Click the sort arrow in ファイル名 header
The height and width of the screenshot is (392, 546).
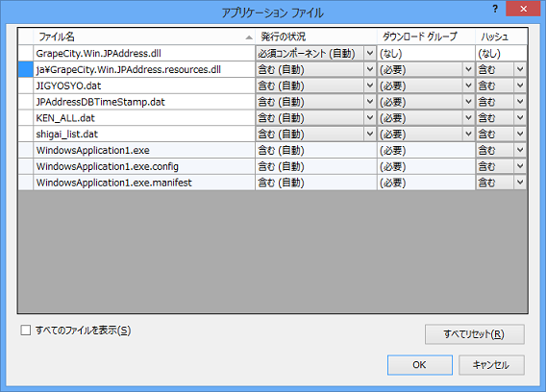click(x=249, y=37)
